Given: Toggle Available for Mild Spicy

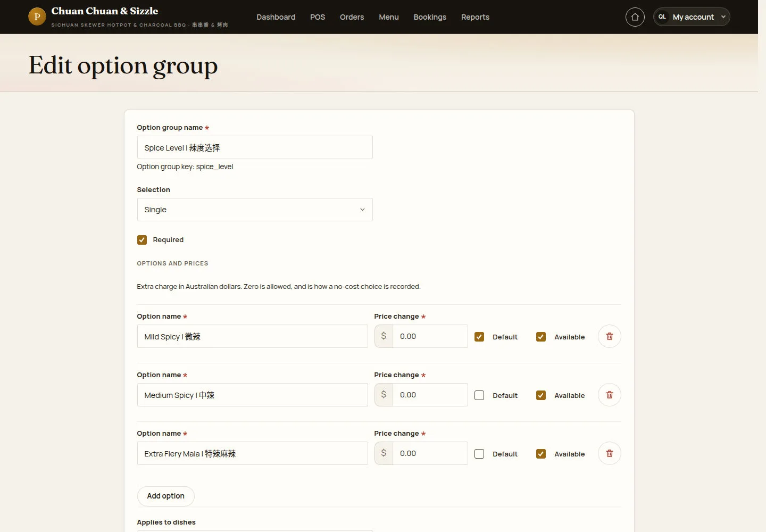Looking at the screenshot, I should 541,337.
